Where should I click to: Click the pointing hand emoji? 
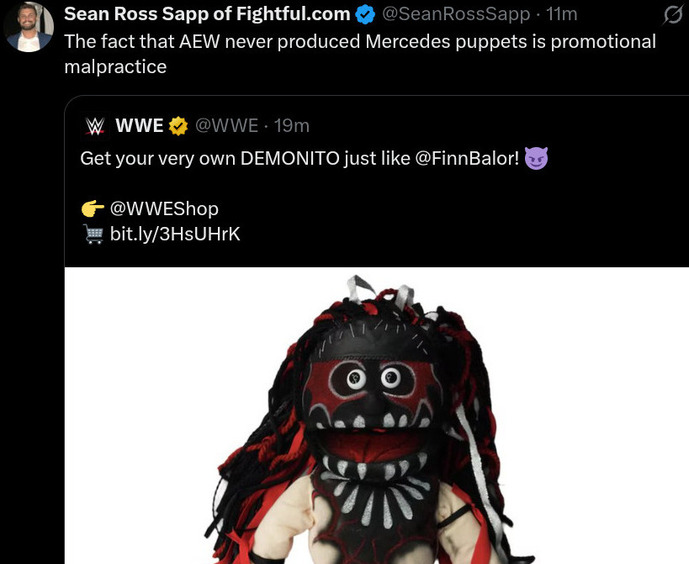click(x=92, y=209)
